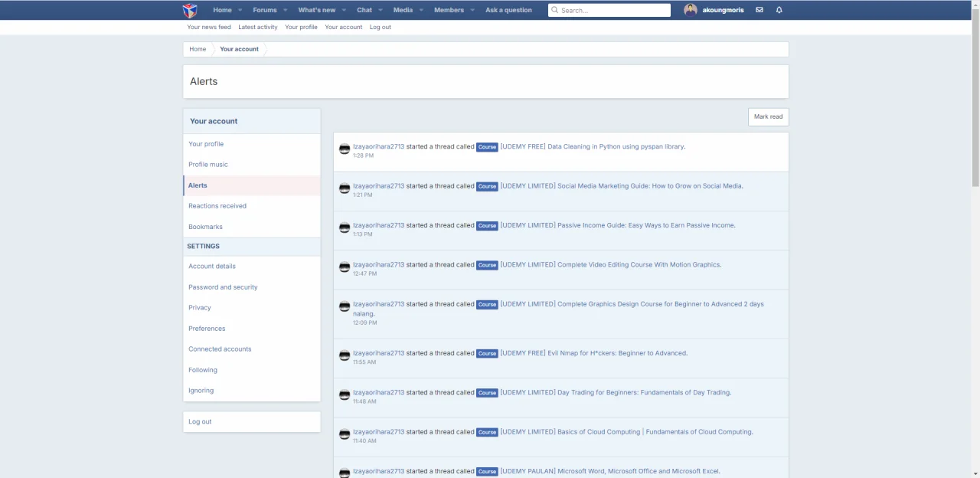Open Account details settings
980x478 pixels.
(252, 267)
